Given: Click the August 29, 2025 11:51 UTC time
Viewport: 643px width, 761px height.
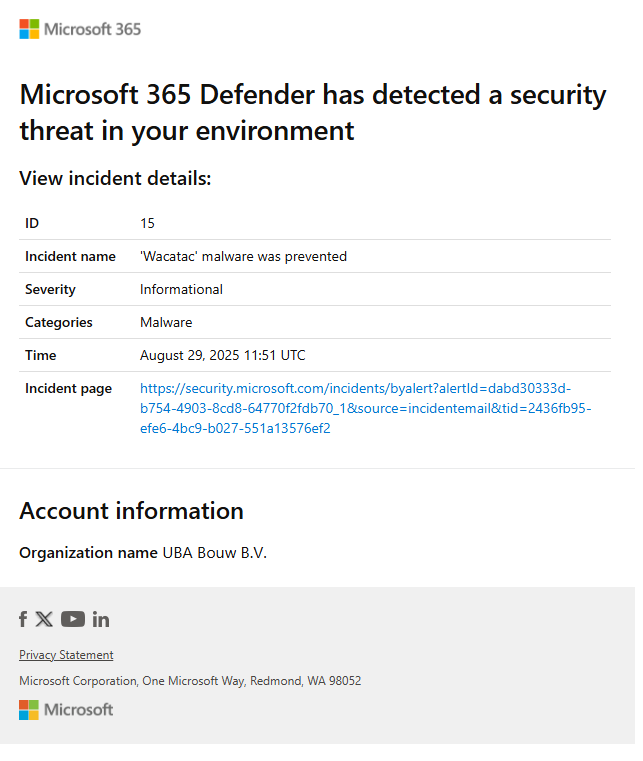Looking at the screenshot, I should pos(223,355).
